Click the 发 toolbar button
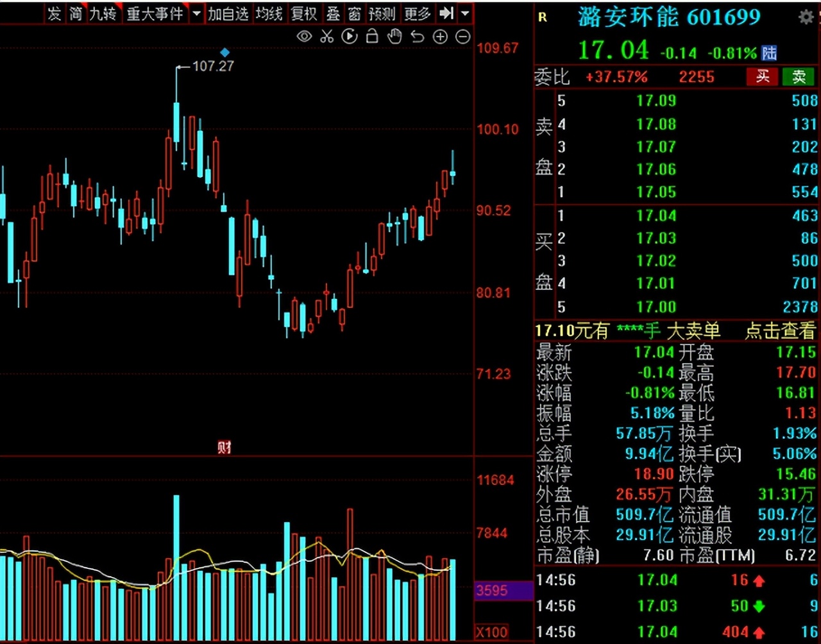821x644 pixels. click(x=55, y=13)
